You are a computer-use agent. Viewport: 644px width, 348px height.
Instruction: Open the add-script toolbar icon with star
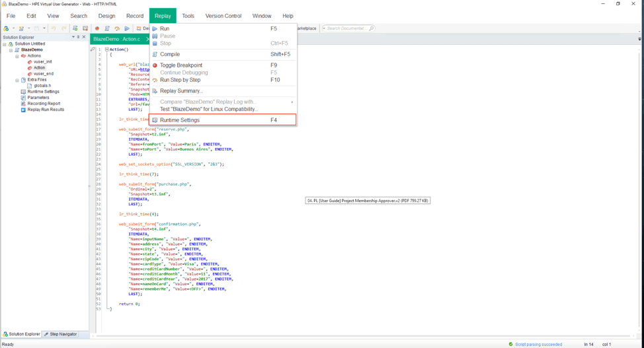click(21, 28)
